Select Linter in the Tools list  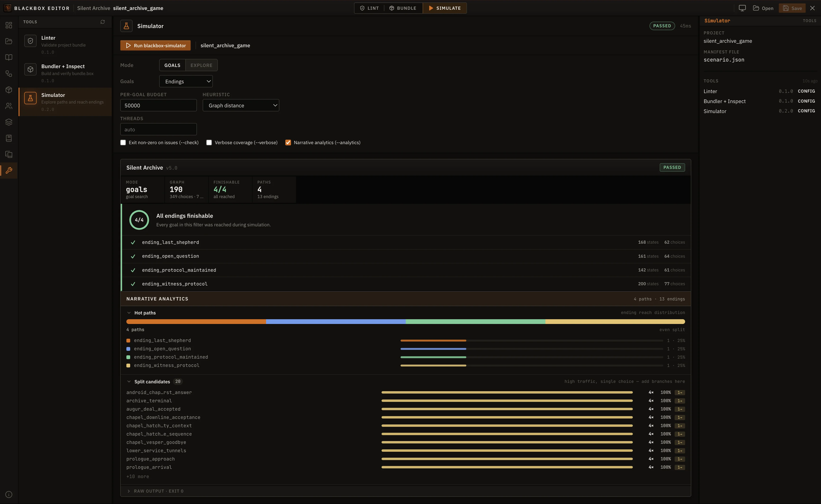[x=65, y=45]
